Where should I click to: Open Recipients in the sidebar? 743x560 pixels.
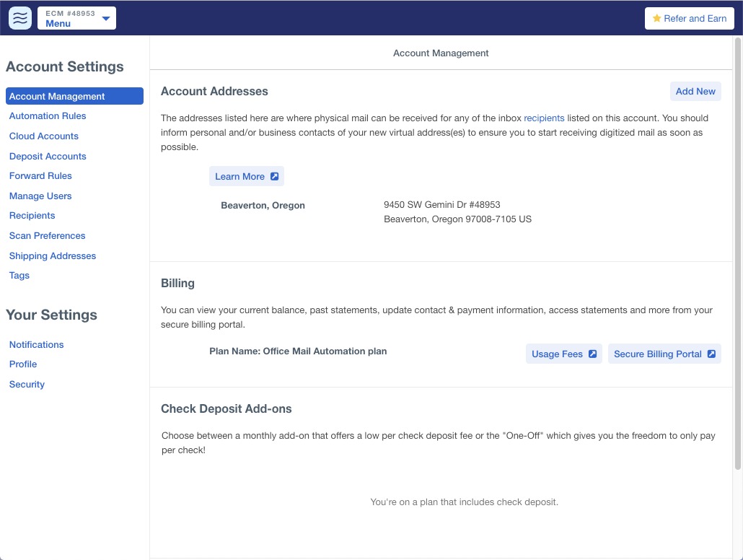coord(32,215)
